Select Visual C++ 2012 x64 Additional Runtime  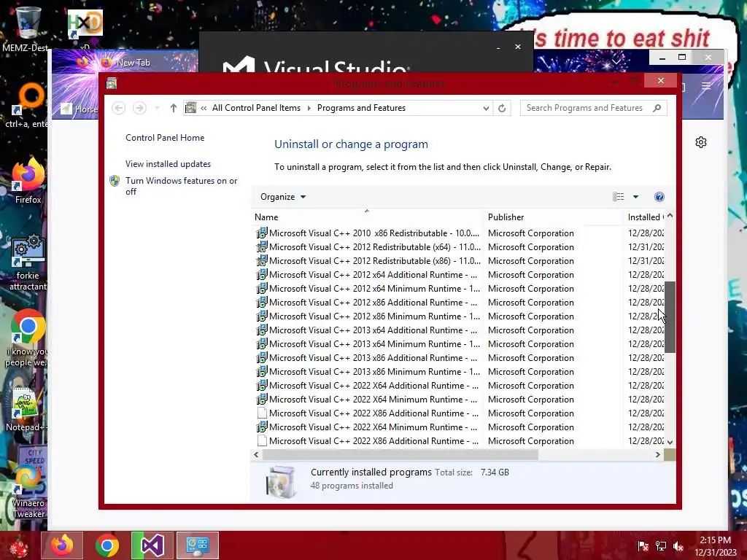pyautogui.click(x=459, y=275)
